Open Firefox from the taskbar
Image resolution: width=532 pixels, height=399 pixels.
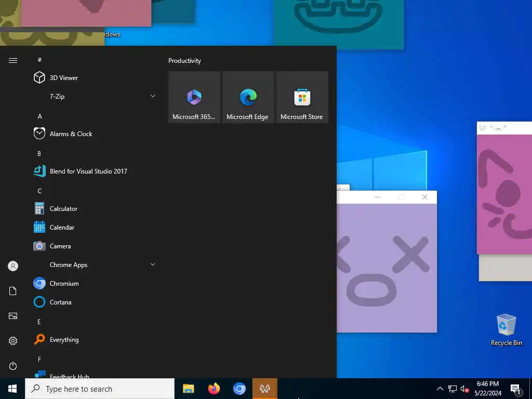point(214,389)
